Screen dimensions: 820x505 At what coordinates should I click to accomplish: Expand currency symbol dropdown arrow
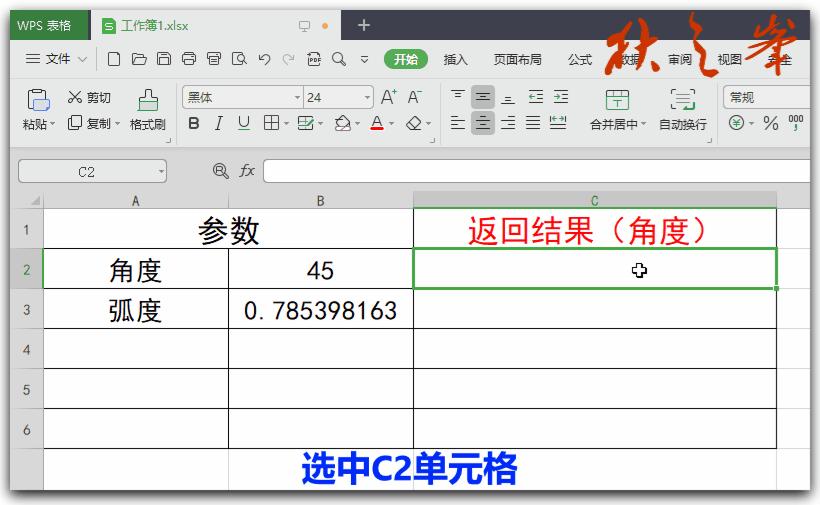coord(751,124)
